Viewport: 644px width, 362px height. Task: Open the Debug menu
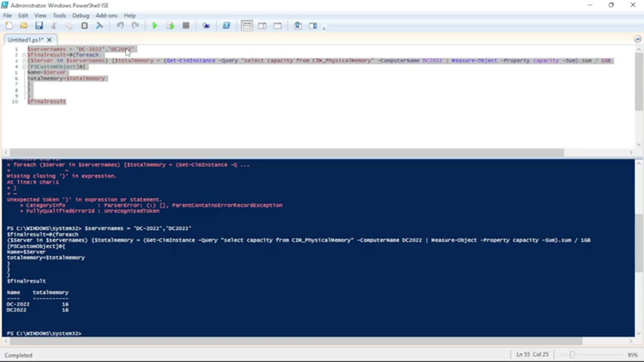[x=80, y=16]
